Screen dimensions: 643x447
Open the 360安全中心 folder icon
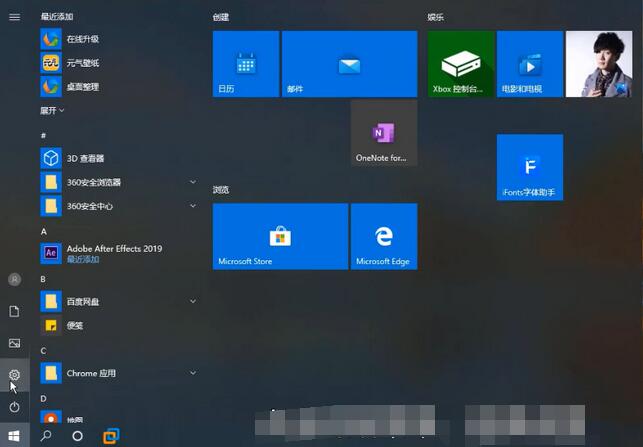pos(51,206)
